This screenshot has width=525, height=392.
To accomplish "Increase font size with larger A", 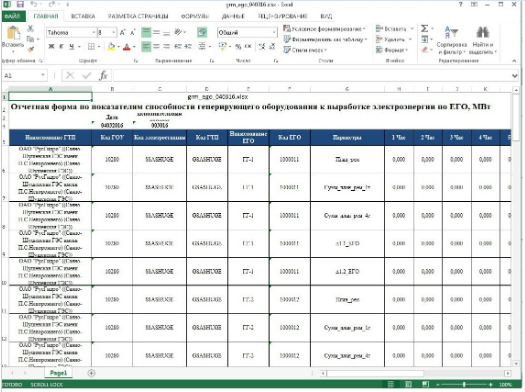I will (123, 32).
